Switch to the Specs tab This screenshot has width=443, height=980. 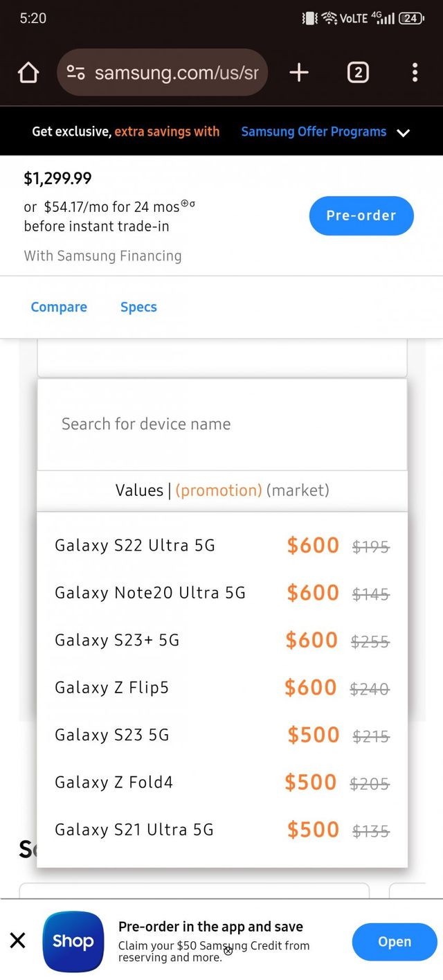(138, 307)
